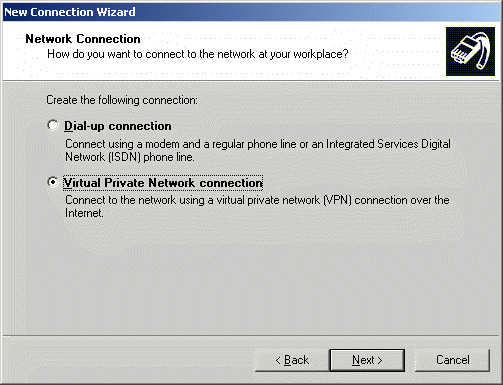This screenshot has width=503, height=385.
Task: Click the bold Dial-up connection label
Action: 118,126
